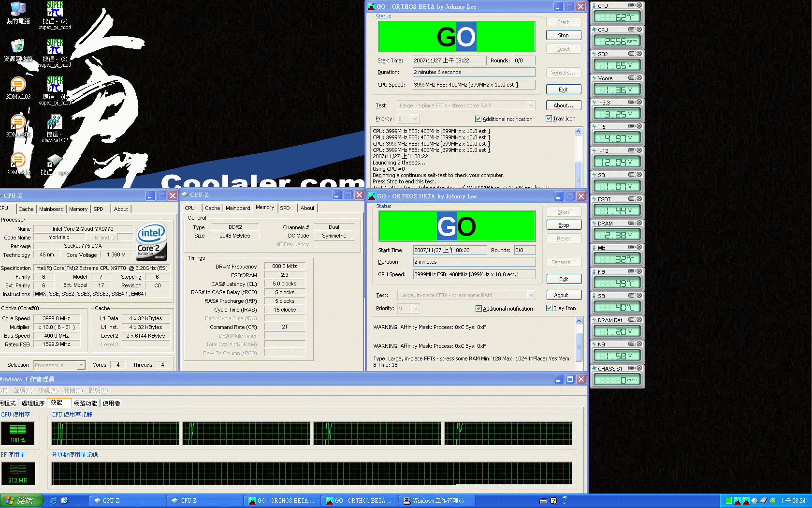812x508 pixels.
Task: Click Stop in the upper ORTHOS window
Action: click(x=563, y=35)
